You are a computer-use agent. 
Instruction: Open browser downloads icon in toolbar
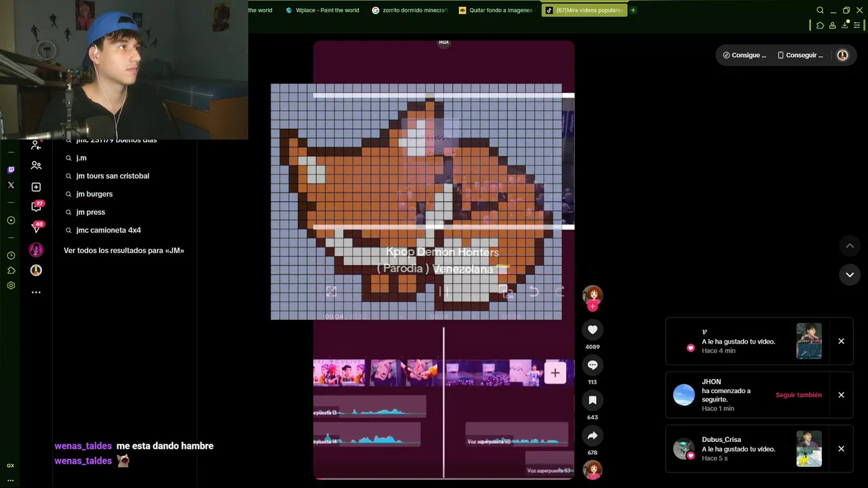[845, 26]
